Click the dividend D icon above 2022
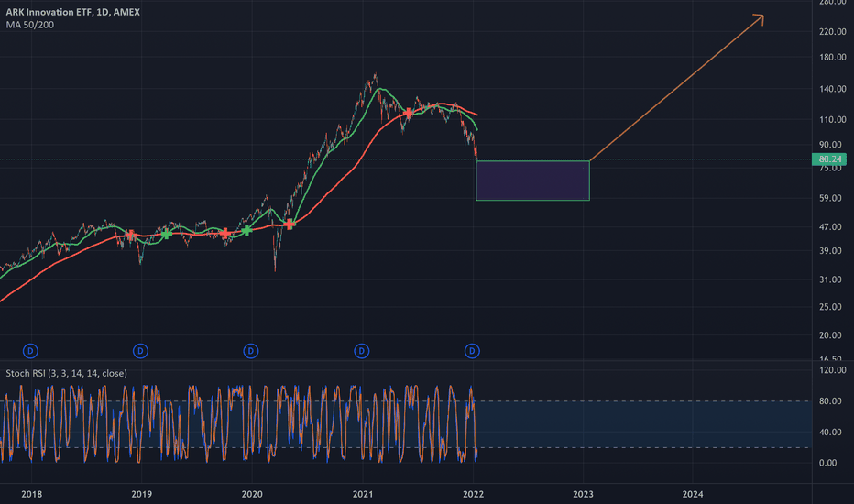854x504 pixels. [472, 351]
